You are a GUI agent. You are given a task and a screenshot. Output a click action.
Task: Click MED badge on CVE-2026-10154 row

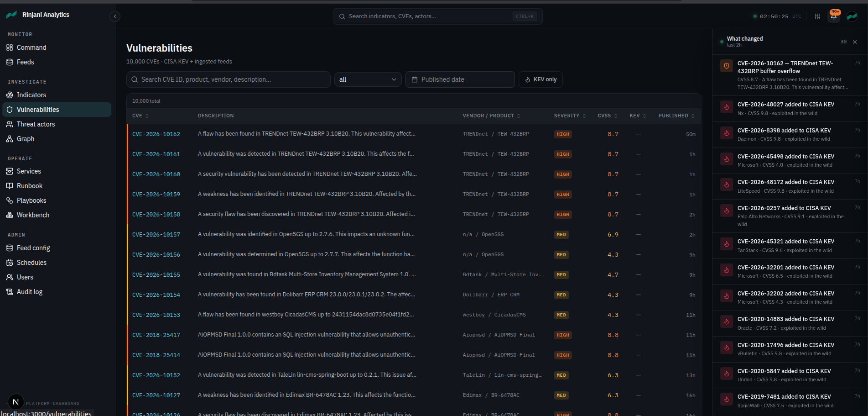point(561,295)
